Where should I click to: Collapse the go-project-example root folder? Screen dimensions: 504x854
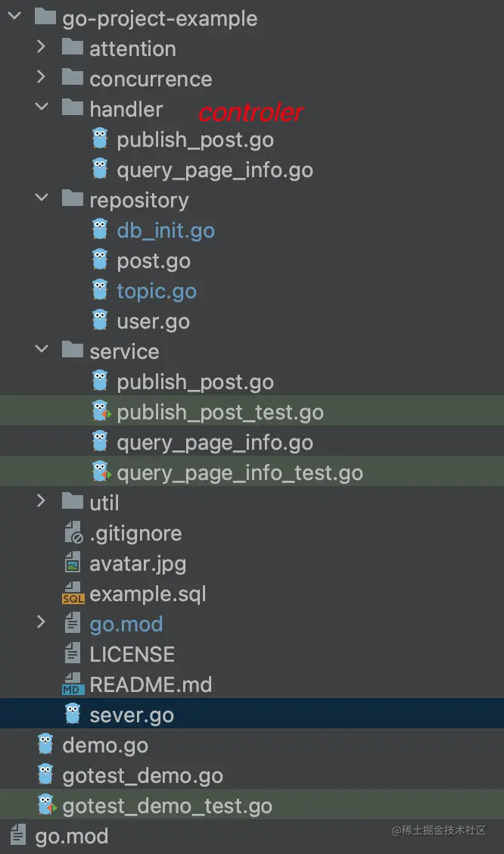(x=14, y=17)
